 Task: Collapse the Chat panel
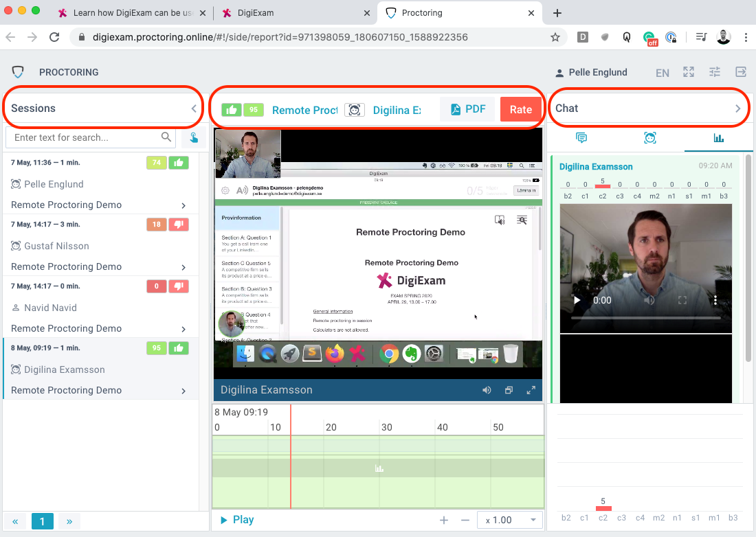coord(737,108)
